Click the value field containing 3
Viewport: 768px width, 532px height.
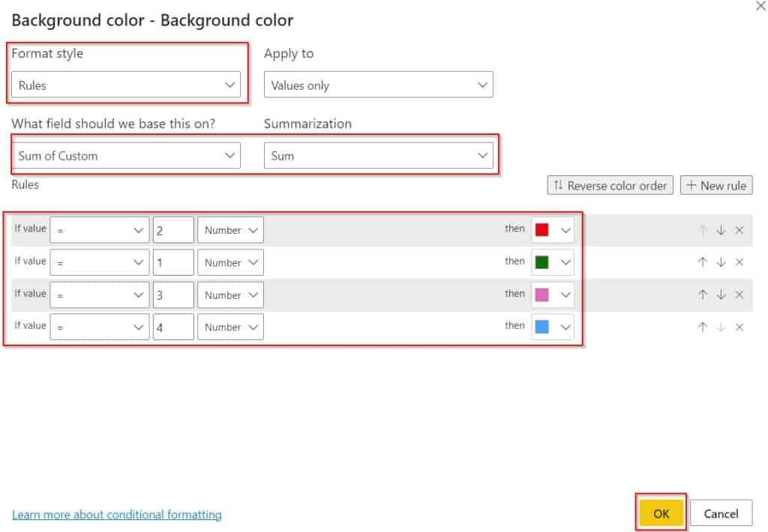tap(173, 294)
